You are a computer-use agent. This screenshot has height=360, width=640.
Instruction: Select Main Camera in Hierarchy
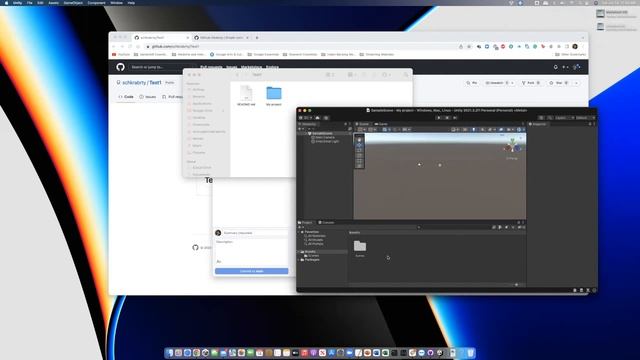(324, 137)
